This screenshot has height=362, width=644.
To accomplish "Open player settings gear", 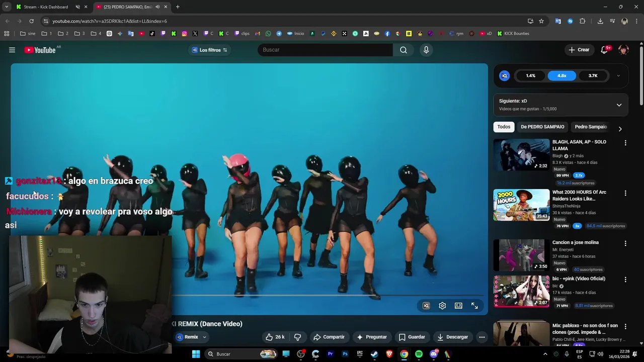I will tap(442, 306).
